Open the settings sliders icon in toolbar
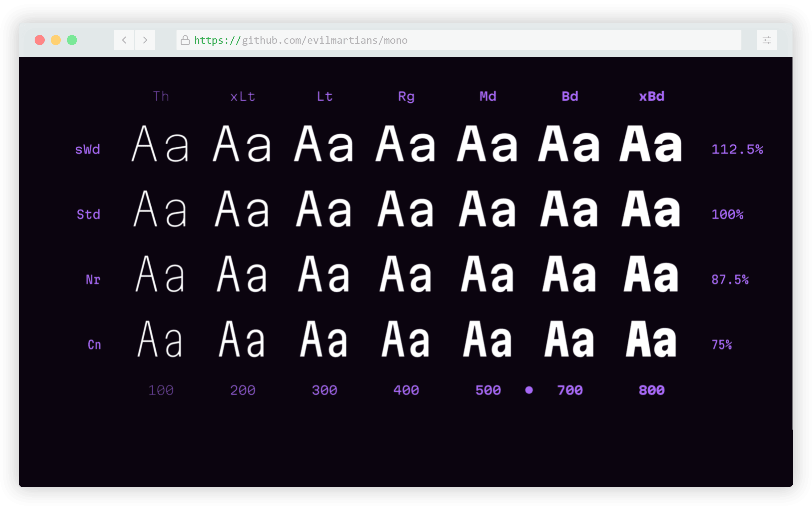This screenshot has height=510, width=812. tap(767, 40)
